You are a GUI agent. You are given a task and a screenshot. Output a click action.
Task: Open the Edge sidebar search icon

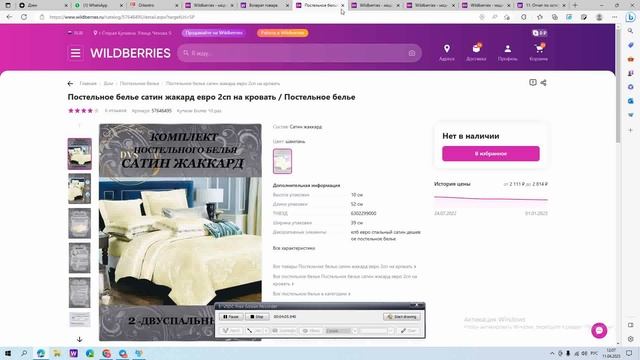point(631,31)
